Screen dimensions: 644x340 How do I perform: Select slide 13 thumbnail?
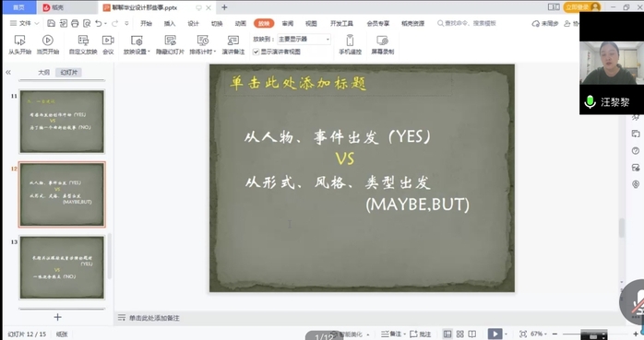[62, 267]
